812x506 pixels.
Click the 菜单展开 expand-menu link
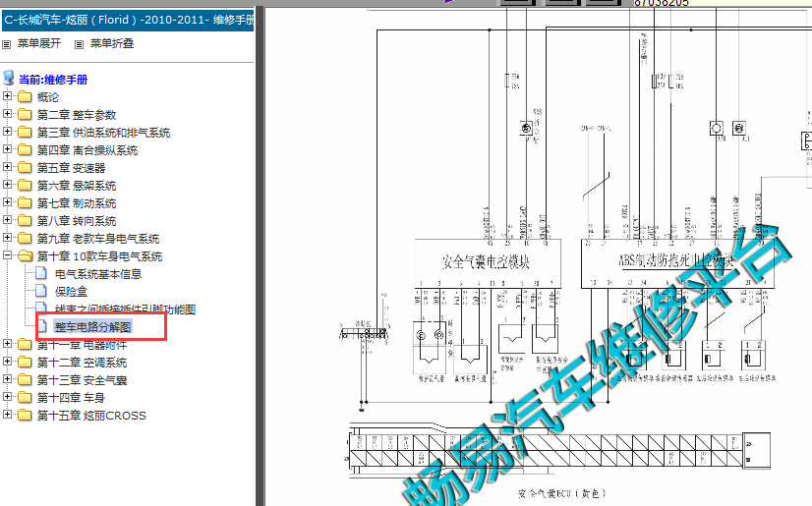[39, 43]
